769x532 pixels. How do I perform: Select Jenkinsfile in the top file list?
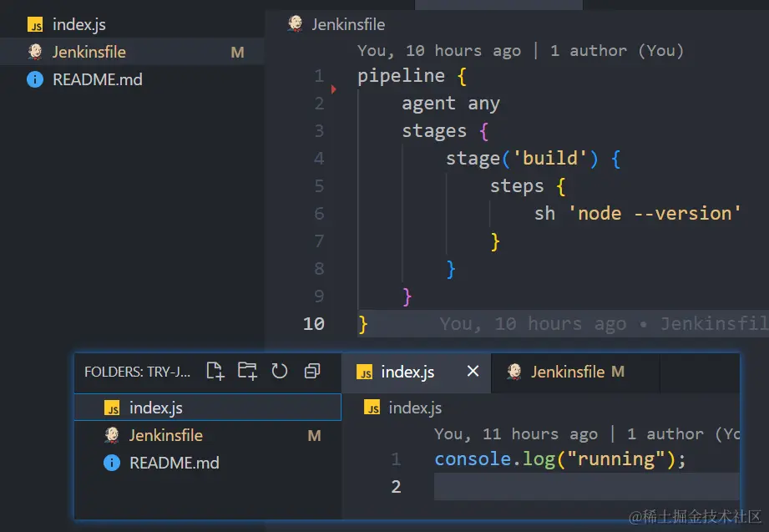tap(131, 52)
